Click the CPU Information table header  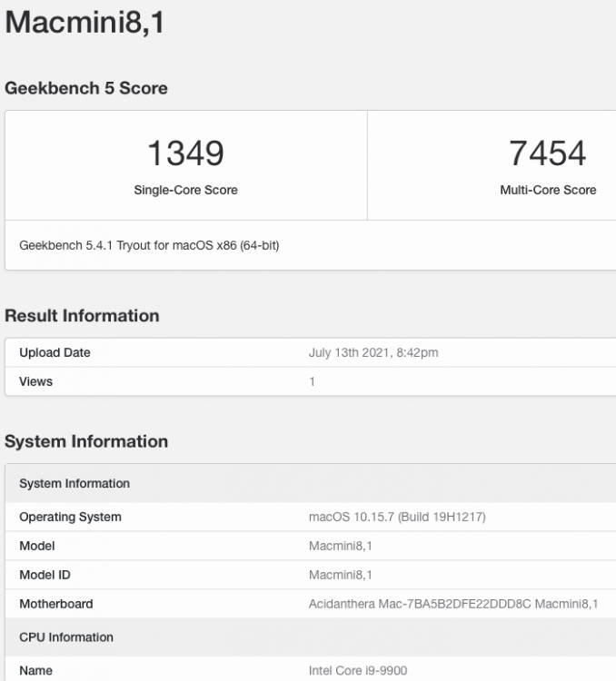311,637
